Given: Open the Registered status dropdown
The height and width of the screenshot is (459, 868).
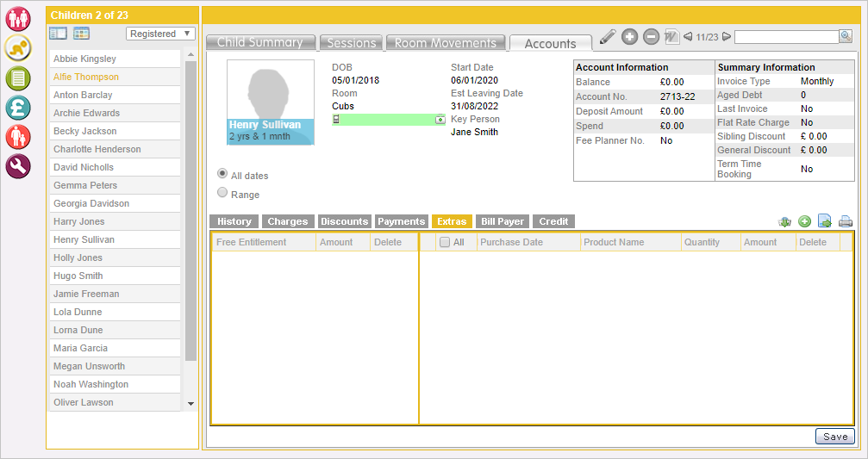Looking at the screenshot, I should tap(160, 34).
